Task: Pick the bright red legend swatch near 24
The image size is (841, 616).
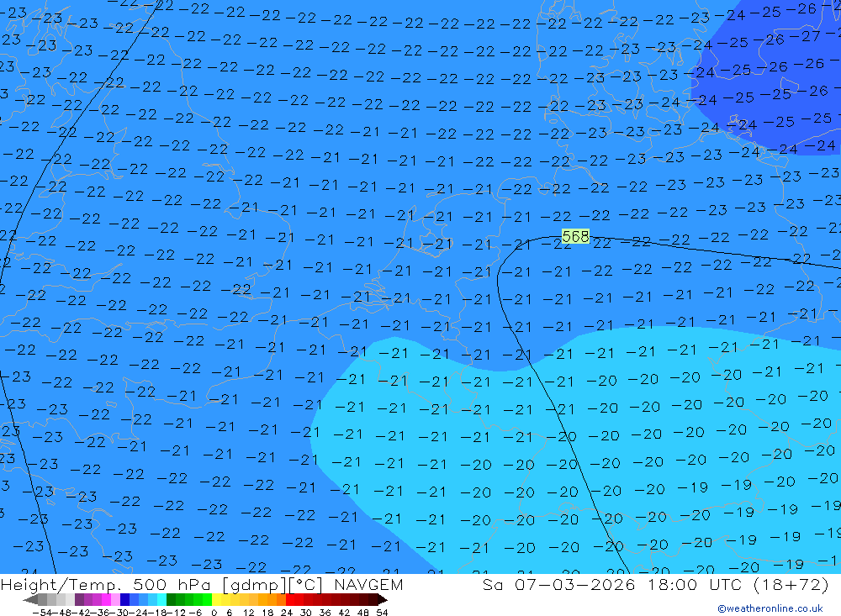Action: click(x=290, y=600)
